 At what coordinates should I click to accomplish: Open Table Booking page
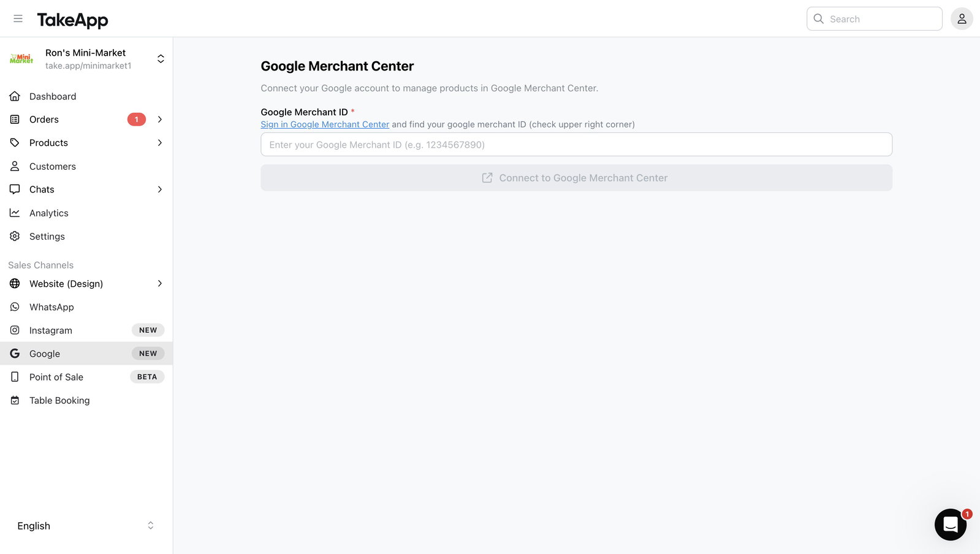pyautogui.click(x=86, y=400)
